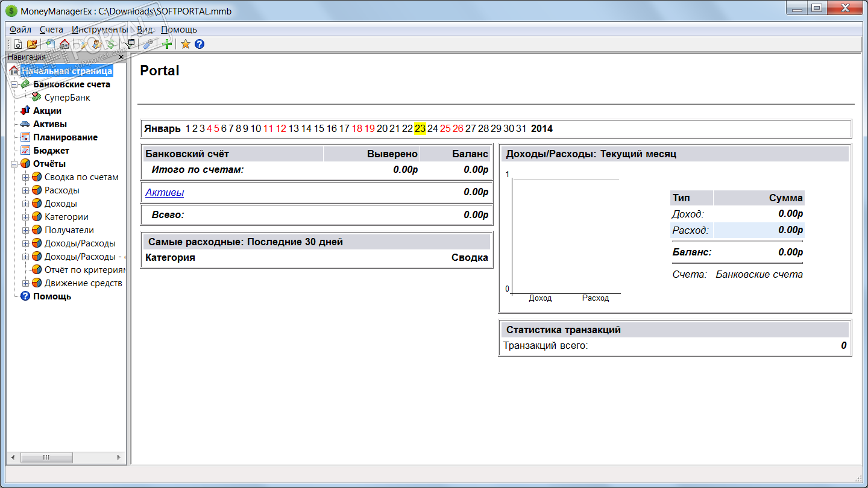Open the category organizer toolbar icon

[82, 44]
